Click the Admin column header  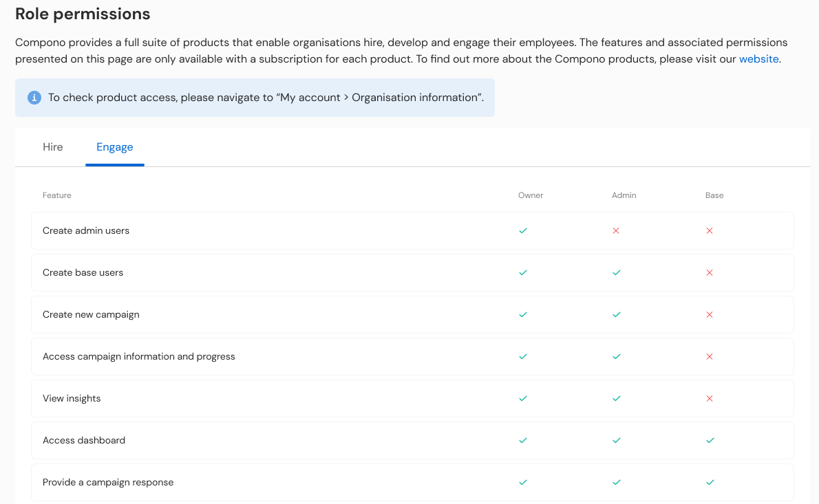(624, 195)
